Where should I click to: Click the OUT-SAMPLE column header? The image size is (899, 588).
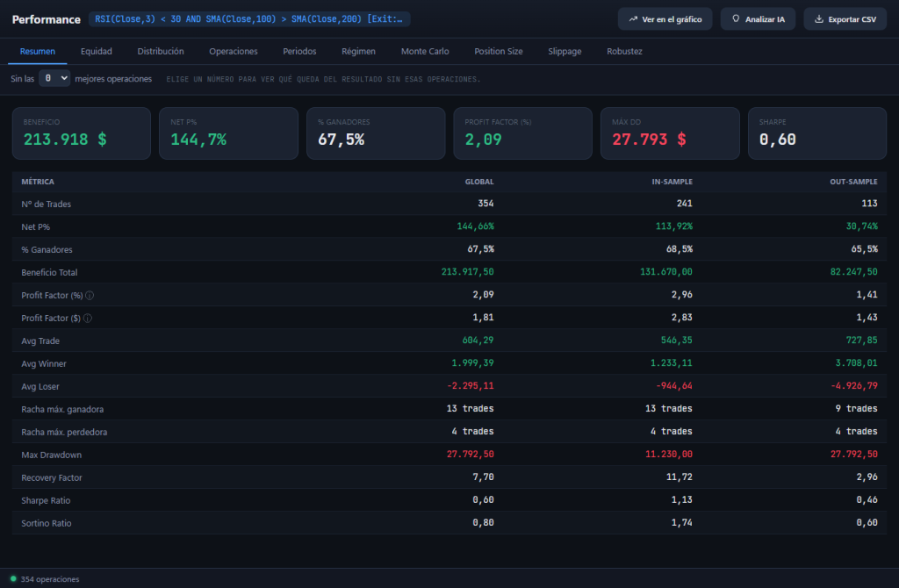coord(853,182)
